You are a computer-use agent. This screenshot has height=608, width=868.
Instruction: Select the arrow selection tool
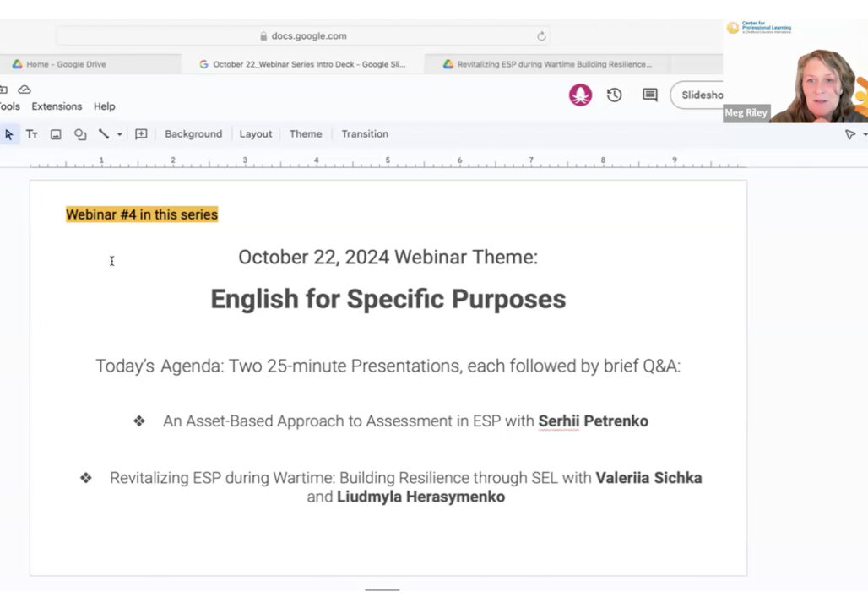[10, 134]
